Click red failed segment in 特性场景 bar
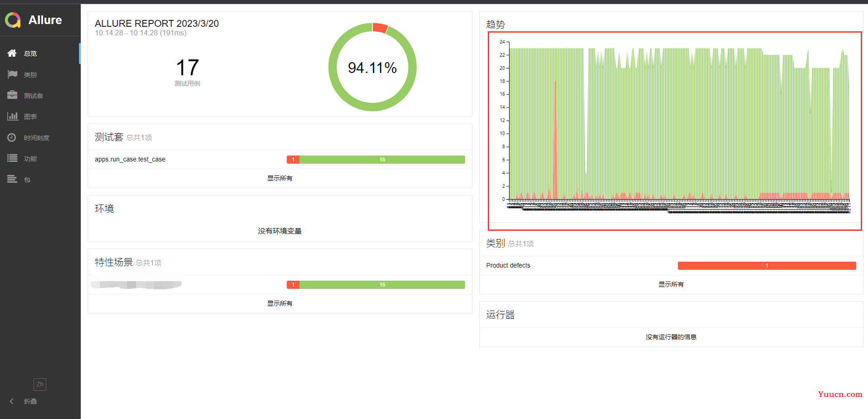The image size is (868, 419). coord(293,285)
